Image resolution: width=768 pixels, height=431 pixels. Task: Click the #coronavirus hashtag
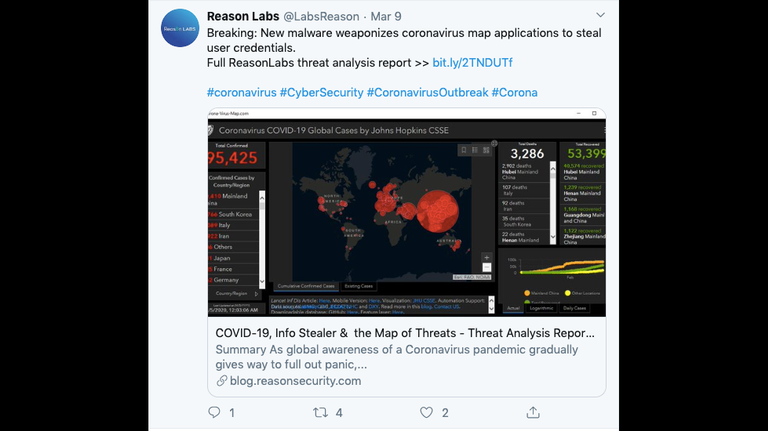tap(241, 93)
